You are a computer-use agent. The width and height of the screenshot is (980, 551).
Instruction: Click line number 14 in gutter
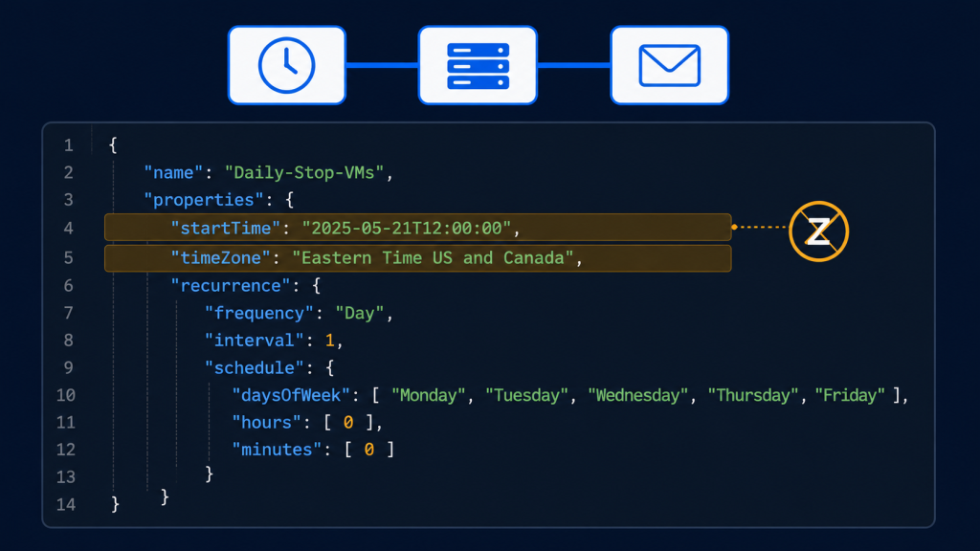point(66,504)
